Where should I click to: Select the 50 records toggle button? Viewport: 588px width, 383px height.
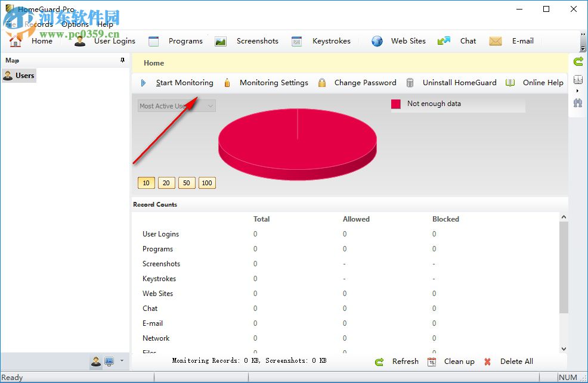tap(186, 183)
